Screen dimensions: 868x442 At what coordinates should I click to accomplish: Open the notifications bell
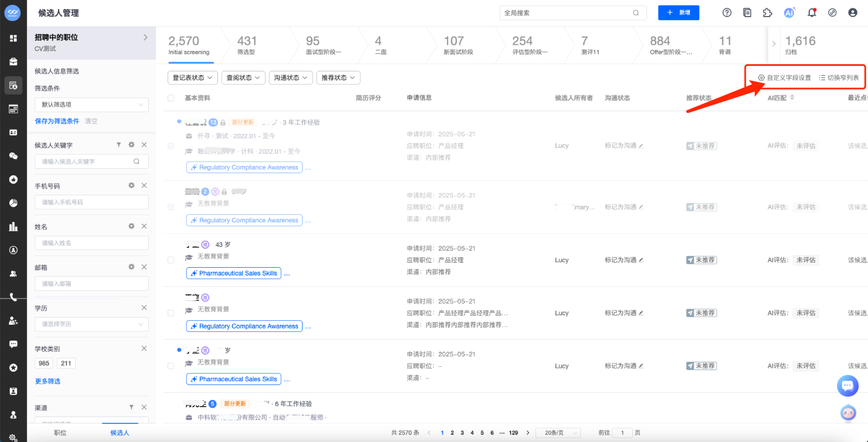point(812,13)
